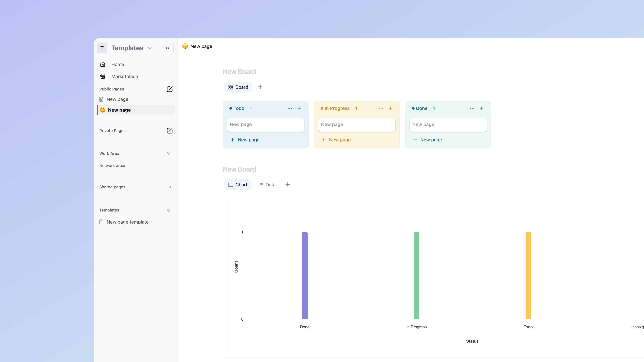Click the Marketplace store icon

coord(103,76)
